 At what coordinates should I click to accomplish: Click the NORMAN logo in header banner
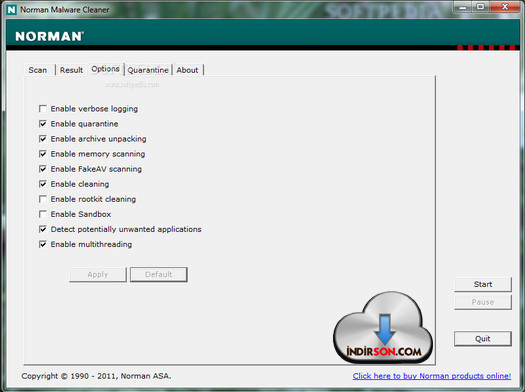tap(49, 36)
